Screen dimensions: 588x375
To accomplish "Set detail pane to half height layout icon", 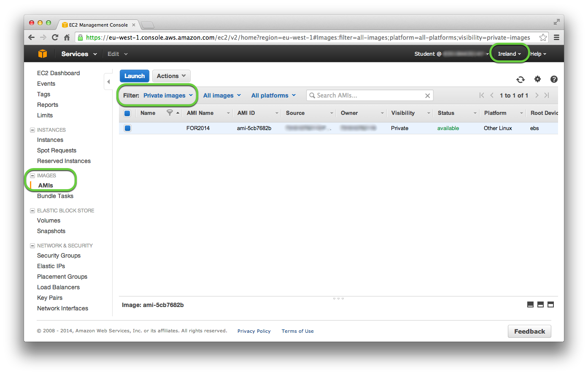I will (540, 304).
